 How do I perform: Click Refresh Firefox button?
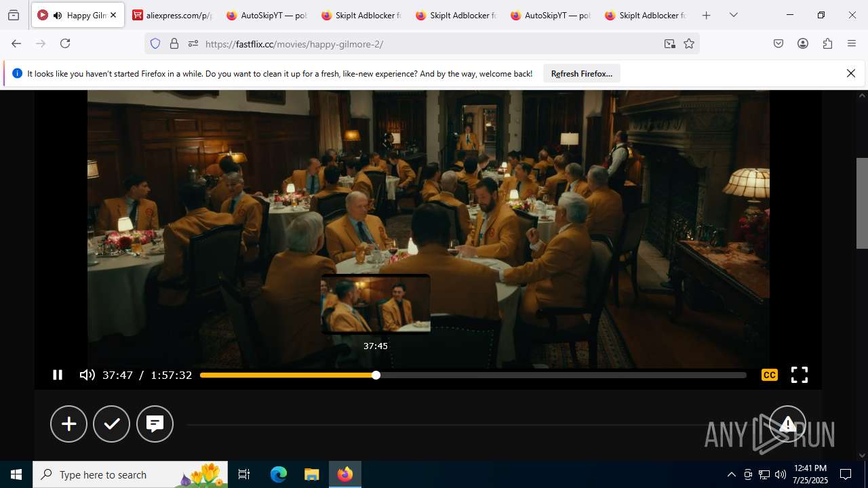(x=582, y=73)
